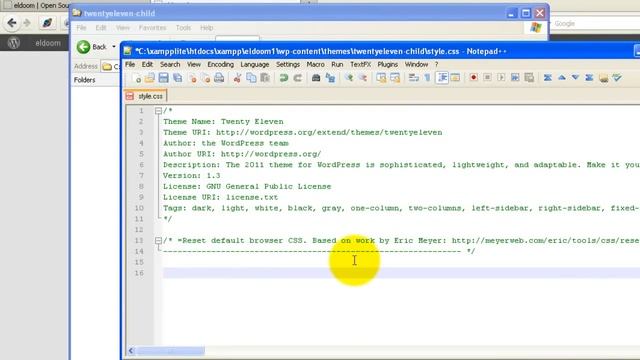Click the Save All toolbar icon

[178, 78]
